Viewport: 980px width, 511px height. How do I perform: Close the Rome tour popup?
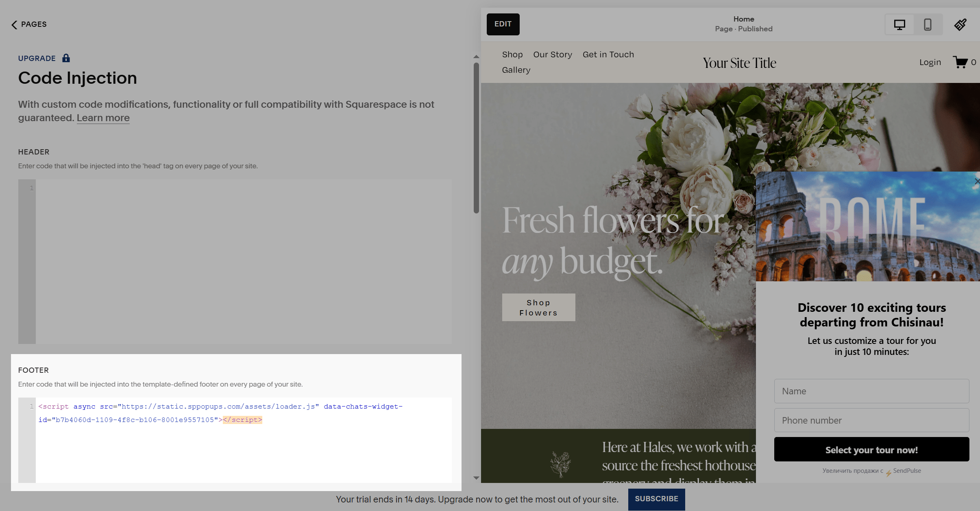(x=976, y=181)
